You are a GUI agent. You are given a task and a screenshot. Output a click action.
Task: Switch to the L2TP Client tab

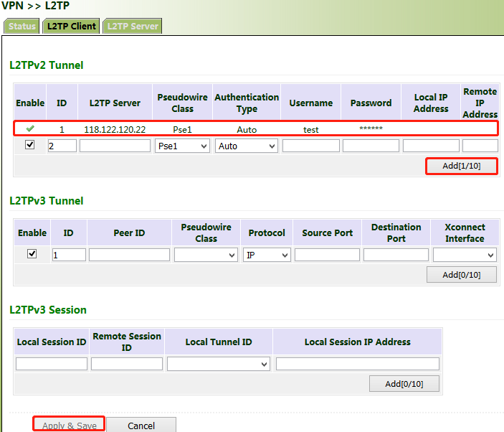(72, 26)
